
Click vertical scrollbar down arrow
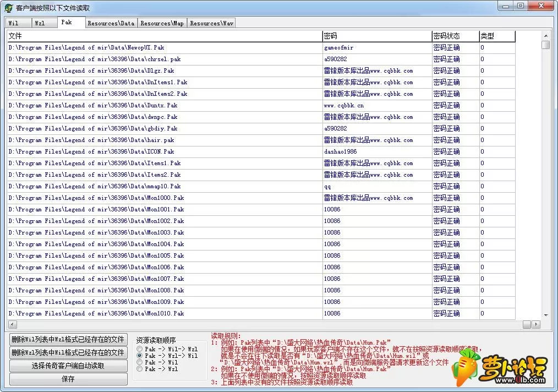[545, 315]
